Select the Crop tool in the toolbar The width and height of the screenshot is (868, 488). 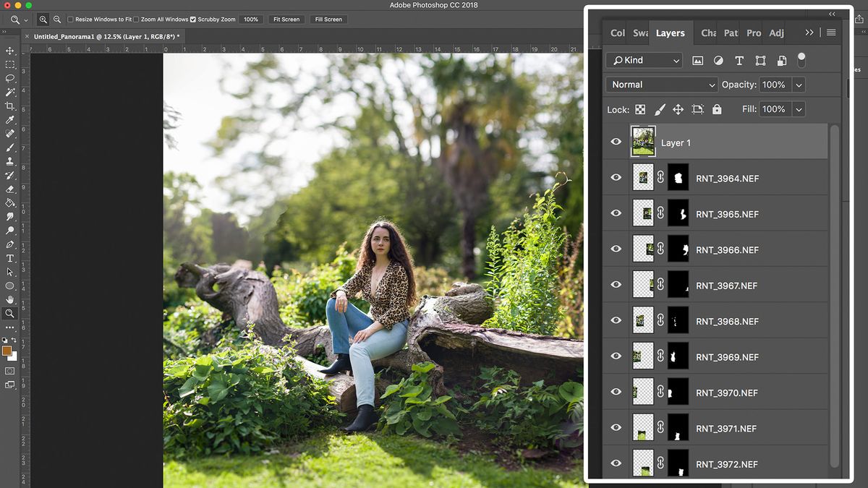10,106
